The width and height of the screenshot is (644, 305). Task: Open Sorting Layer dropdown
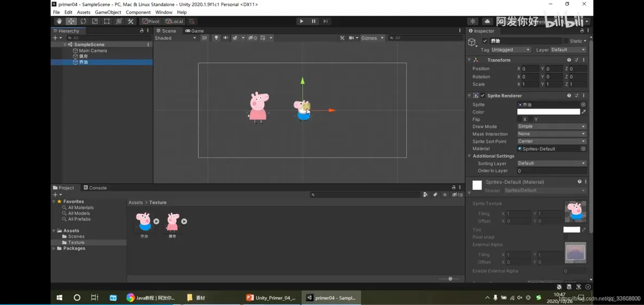pos(552,164)
